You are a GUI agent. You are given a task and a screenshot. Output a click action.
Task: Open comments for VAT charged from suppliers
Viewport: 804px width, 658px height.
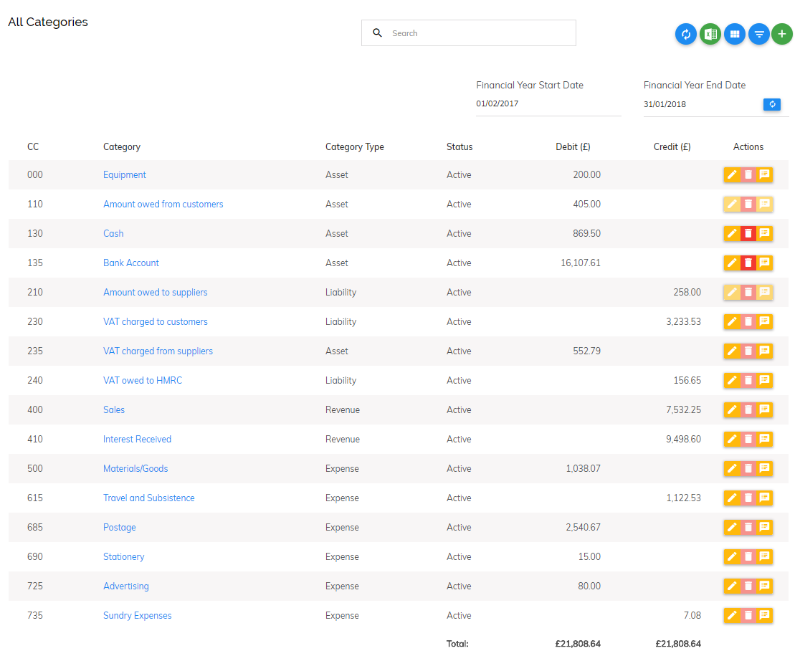pos(765,351)
